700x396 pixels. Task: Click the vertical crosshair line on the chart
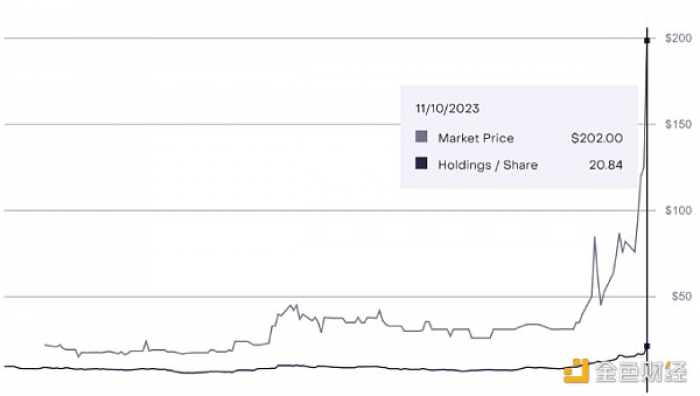pos(647,210)
